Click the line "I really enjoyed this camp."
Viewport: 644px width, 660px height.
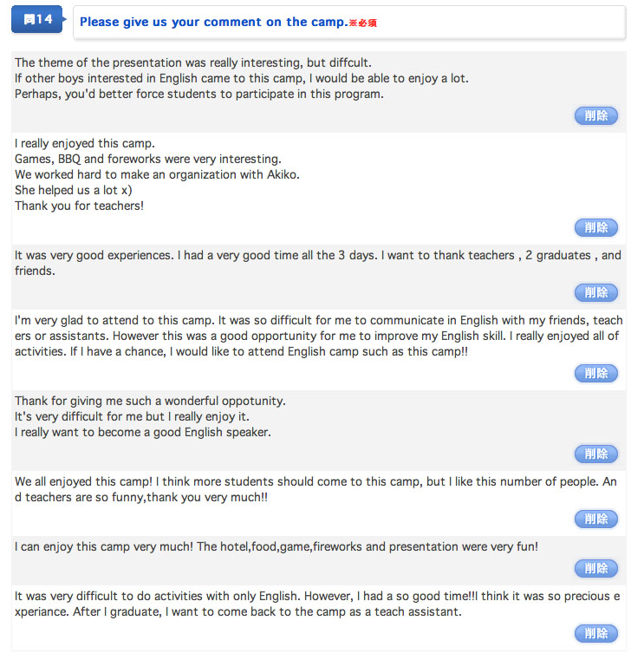(x=85, y=143)
